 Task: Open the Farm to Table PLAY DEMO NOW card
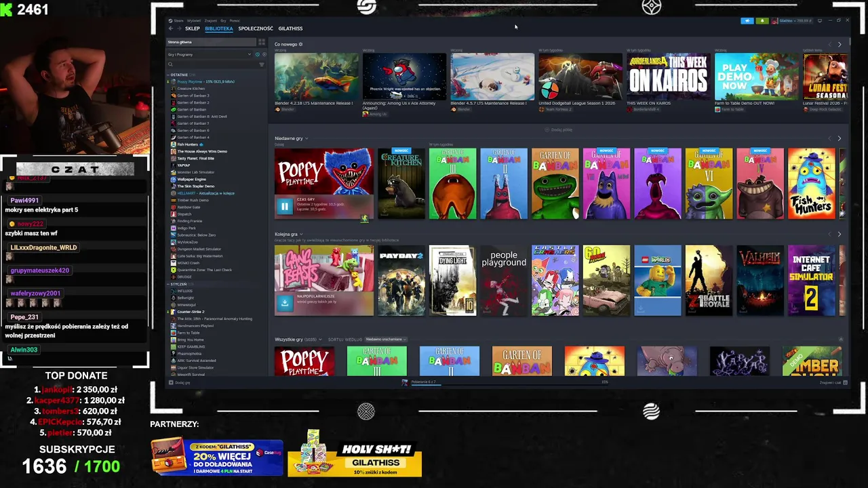pos(757,77)
